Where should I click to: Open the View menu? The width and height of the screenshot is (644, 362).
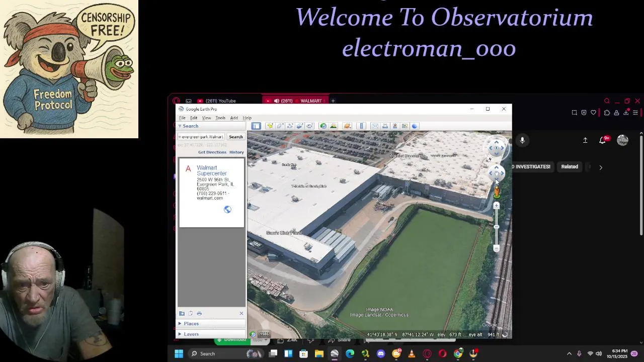pos(206,118)
